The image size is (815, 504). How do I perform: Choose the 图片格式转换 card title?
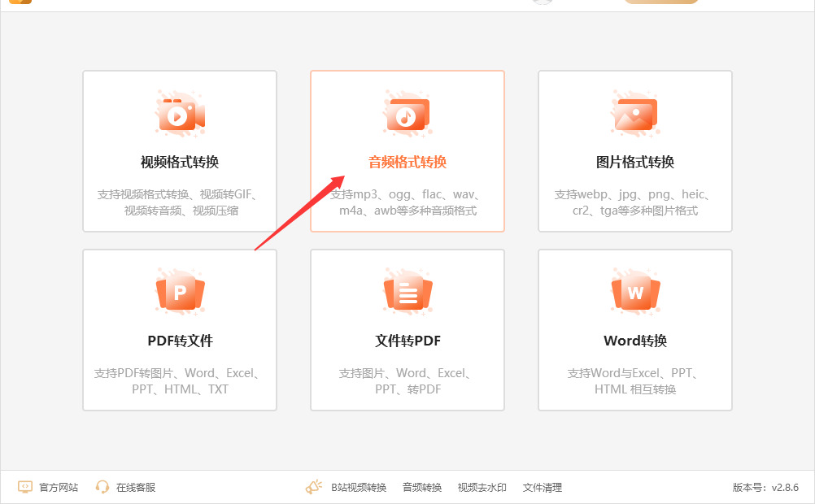pos(635,162)
